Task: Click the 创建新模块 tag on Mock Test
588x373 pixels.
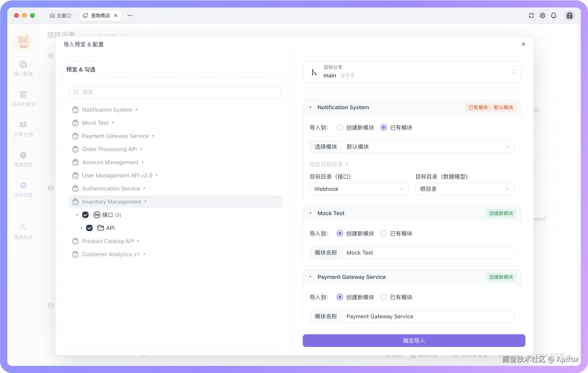Action: 501,213
